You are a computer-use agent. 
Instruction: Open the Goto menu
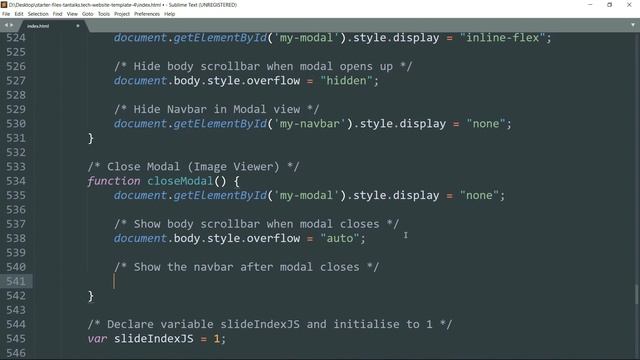tap(87, 14)
